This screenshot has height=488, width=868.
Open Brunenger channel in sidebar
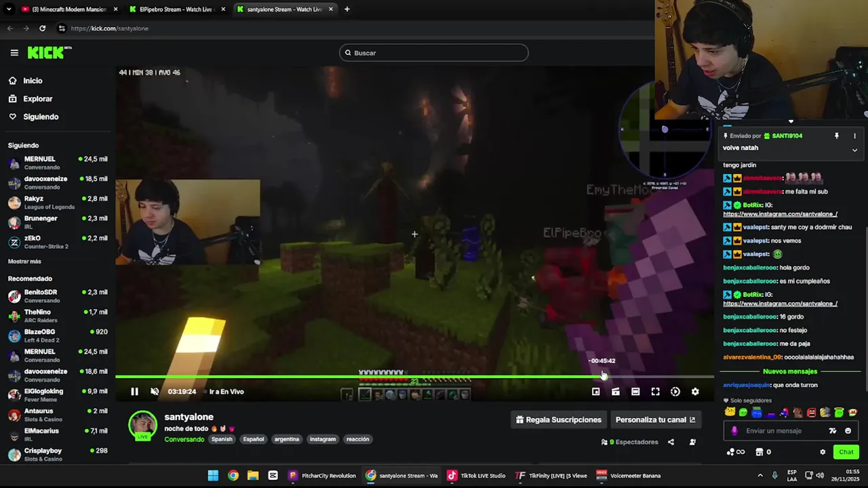coord(58,222)
